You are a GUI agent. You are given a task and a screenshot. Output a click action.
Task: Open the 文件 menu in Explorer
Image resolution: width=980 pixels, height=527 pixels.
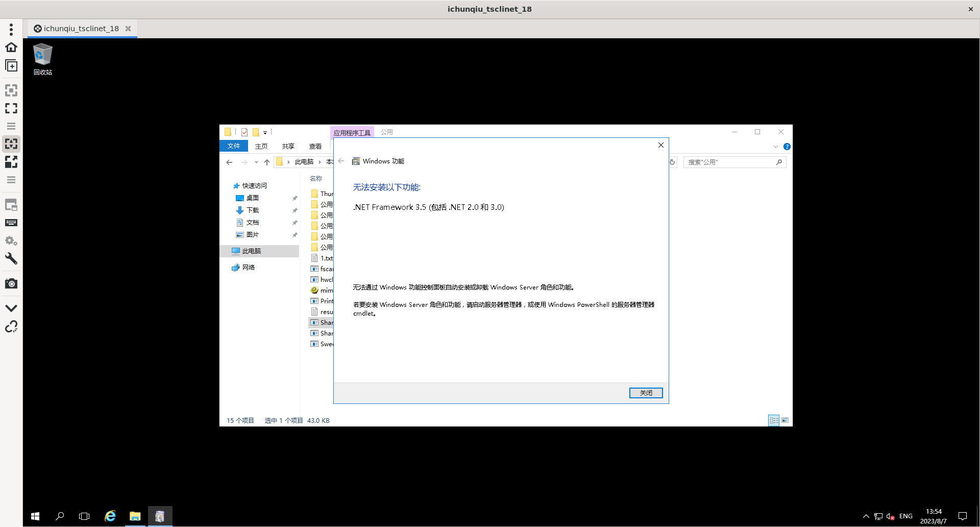tap(234, 146)
